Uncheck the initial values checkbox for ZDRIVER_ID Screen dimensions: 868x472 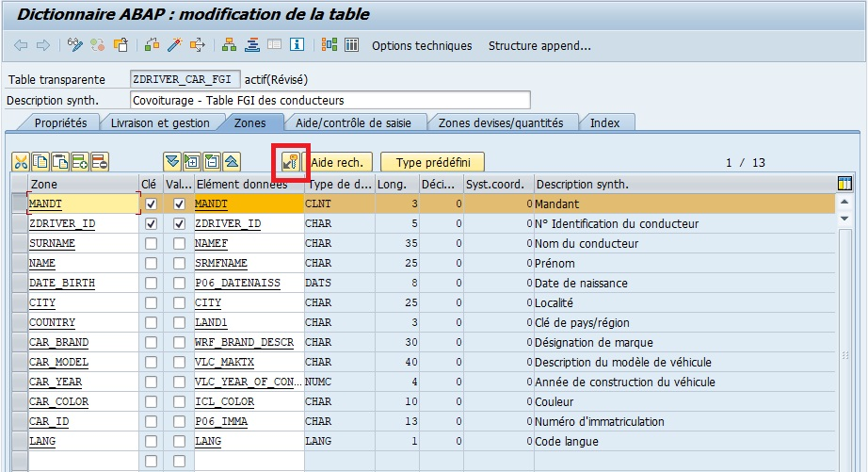[179, 224]
